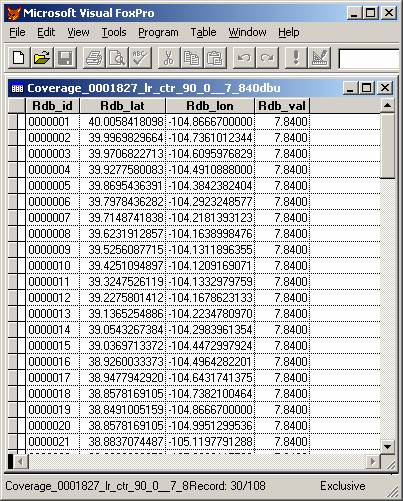Open the Table menu
The height and width of the screenshot is (501, 403).
(x=203, y=32)
